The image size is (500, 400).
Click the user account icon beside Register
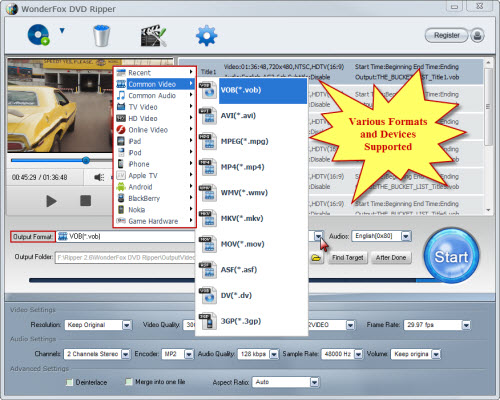click(x=477, y=35)
